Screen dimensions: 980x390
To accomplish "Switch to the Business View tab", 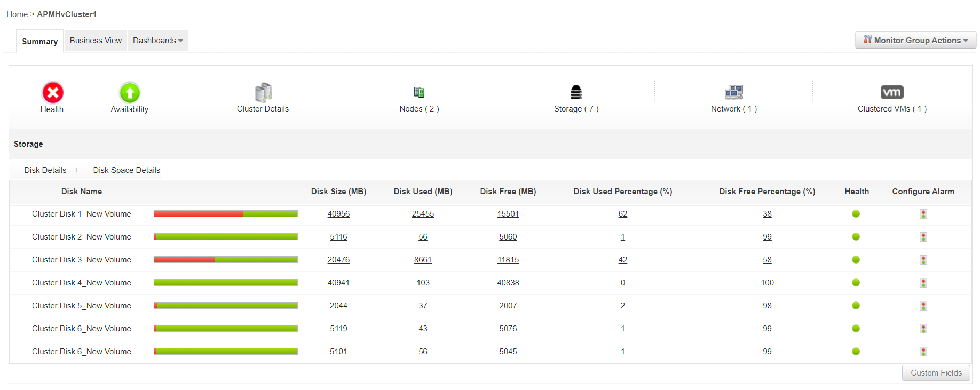I will (x=96, y=41).
